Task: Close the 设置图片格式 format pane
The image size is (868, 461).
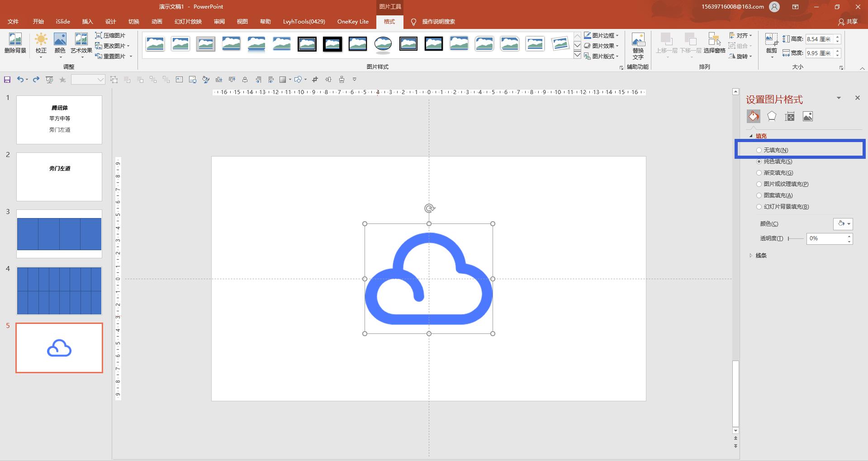Action: (x=857, y=98)
